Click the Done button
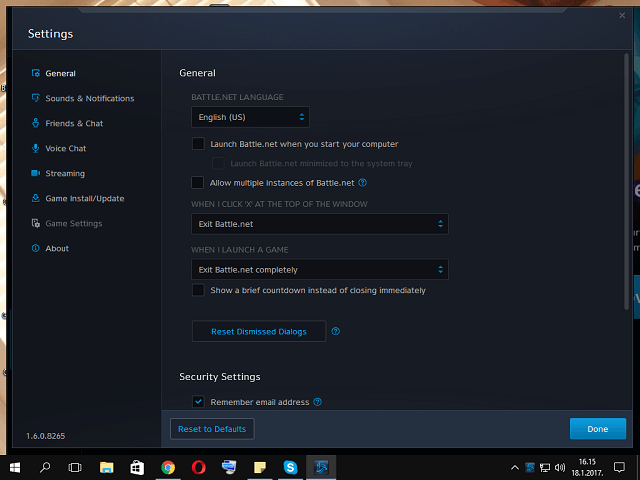 (x=598, y=429)
